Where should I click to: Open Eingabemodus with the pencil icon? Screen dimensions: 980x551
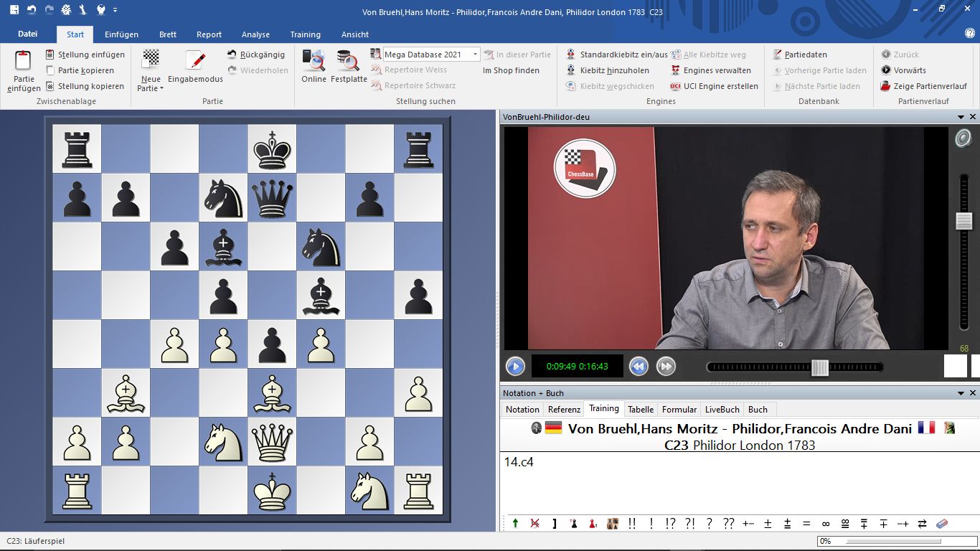click(195, 60)
